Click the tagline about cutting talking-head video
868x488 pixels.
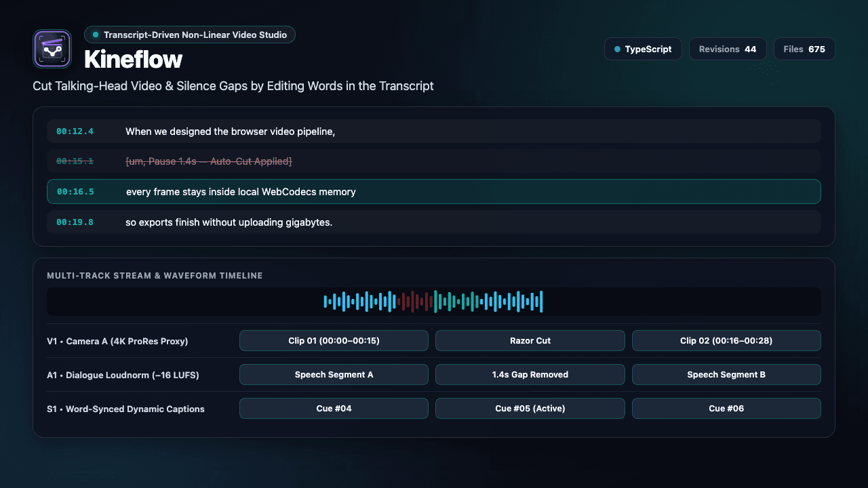pyautogui.click(x=233, y=86)
